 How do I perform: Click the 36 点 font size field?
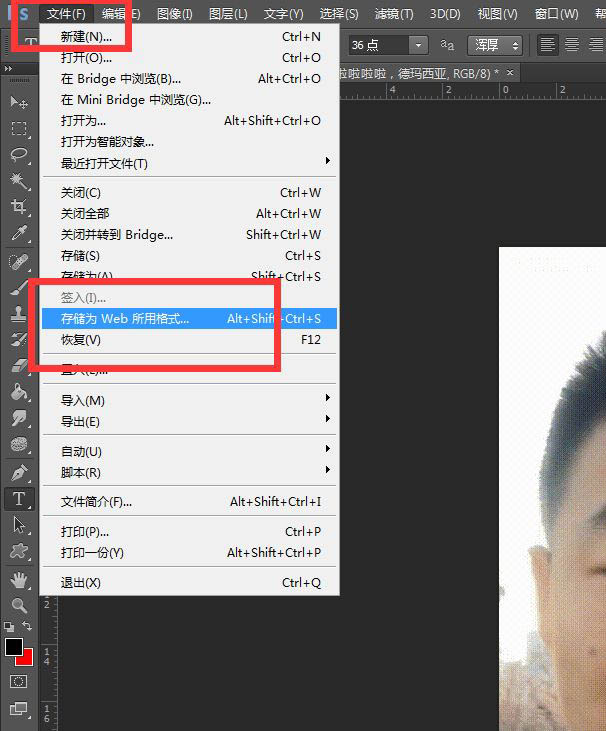pyautogui.click(x=379, y=45)
